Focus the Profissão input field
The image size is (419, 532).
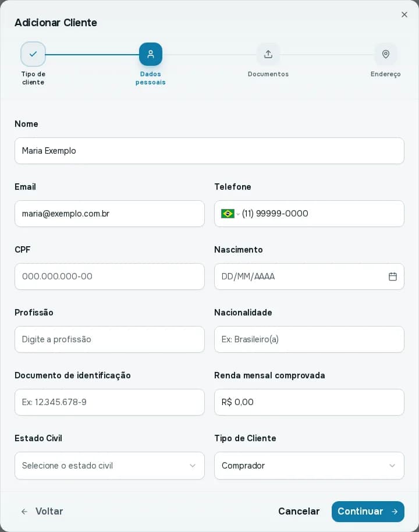coord(109,339)
